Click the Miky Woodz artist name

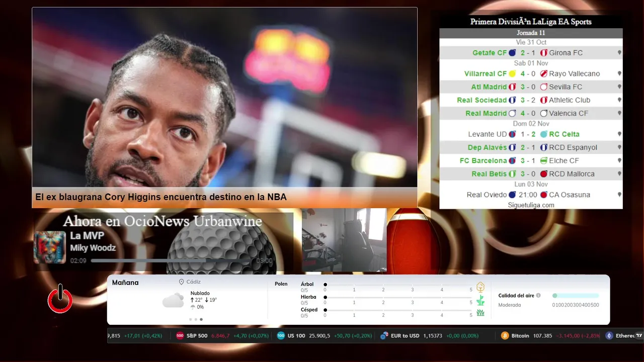coord(93,248)
